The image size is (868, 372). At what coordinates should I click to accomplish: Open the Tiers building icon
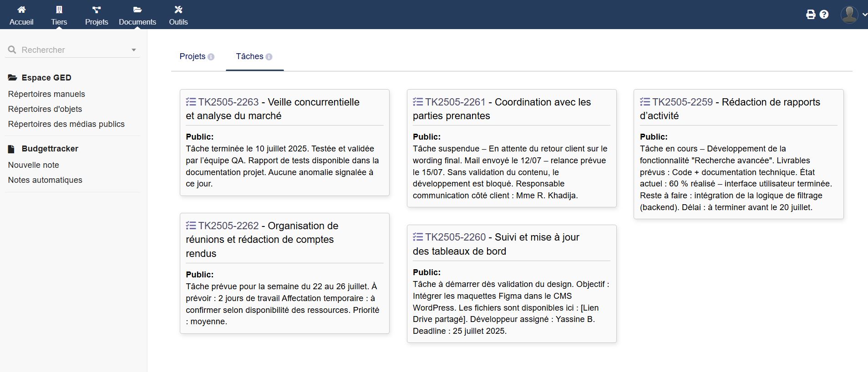(x=59, y=10)
